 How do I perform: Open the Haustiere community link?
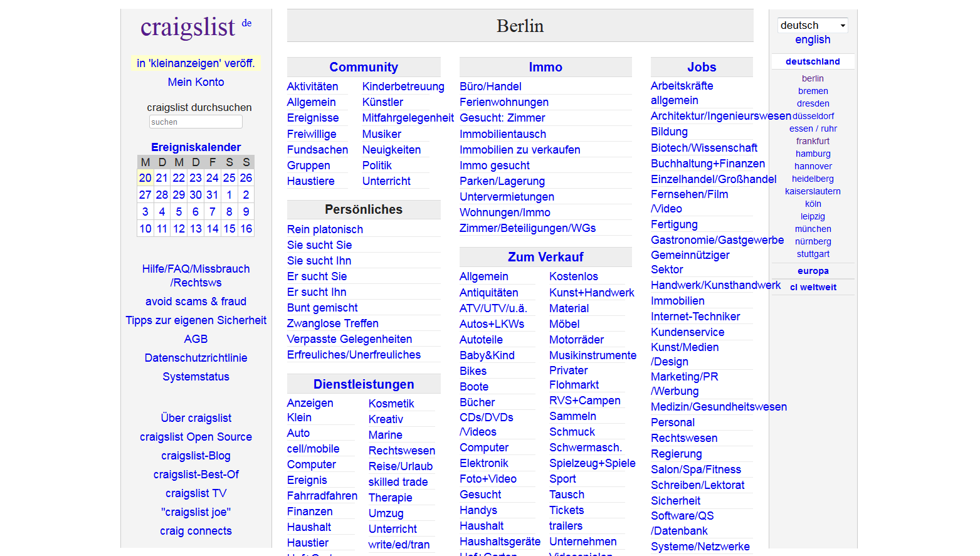tap(310, 181)
